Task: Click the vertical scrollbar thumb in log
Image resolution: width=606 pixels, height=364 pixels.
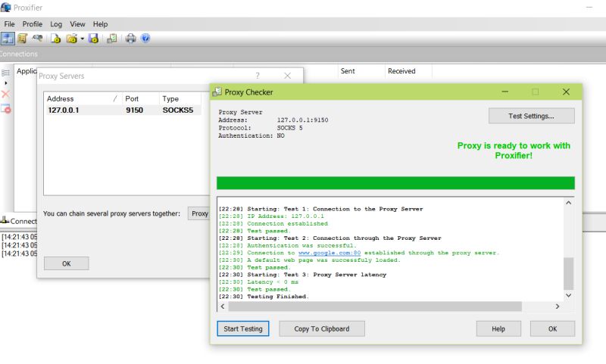Action: click(x=569, y=273)
